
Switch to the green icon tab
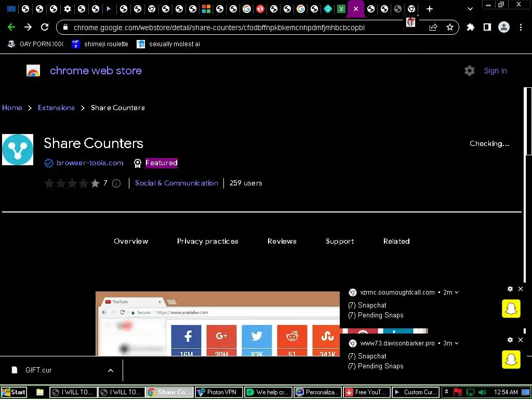341,9
